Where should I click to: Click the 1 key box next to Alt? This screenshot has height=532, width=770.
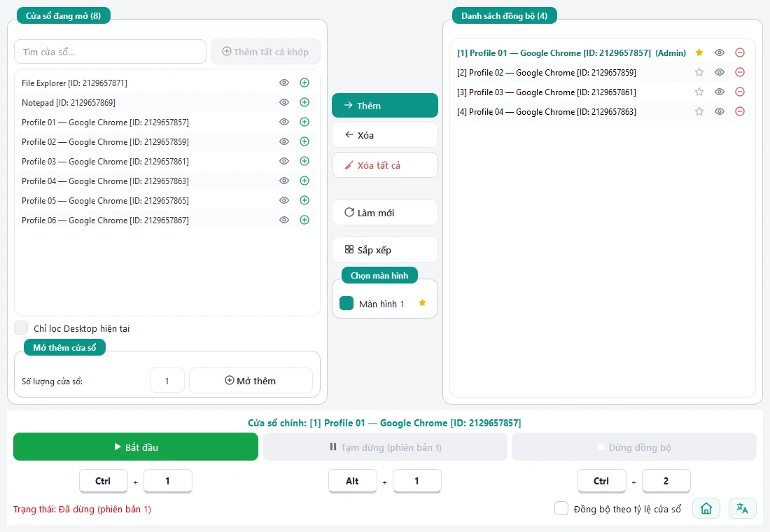417,481
